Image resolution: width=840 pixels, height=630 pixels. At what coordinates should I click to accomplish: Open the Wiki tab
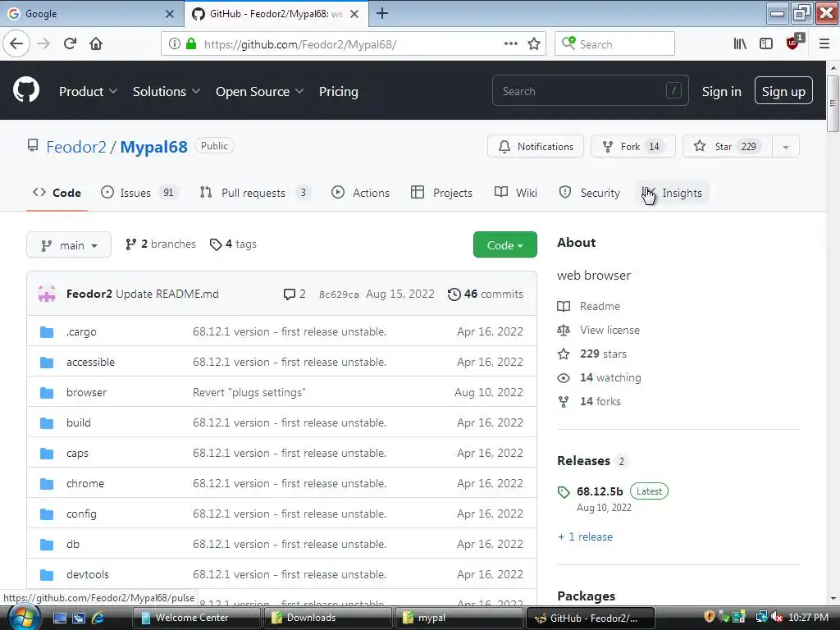coord(516,193)
